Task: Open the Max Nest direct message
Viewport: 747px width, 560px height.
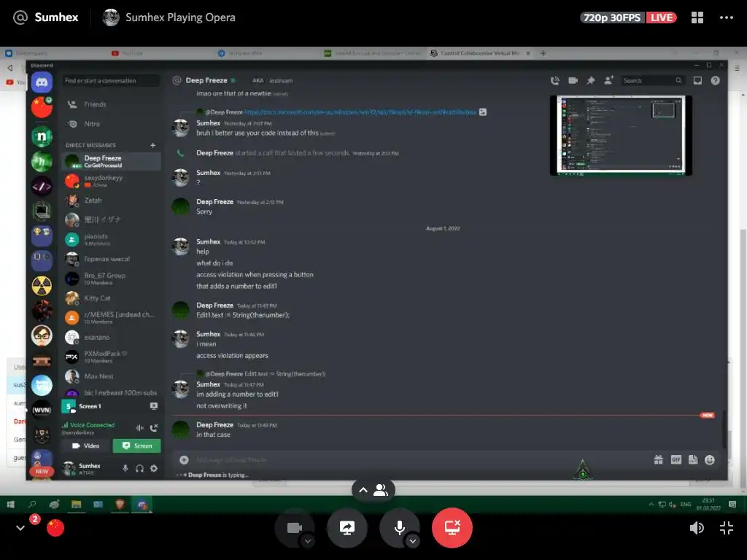Action: pos(112,376)
